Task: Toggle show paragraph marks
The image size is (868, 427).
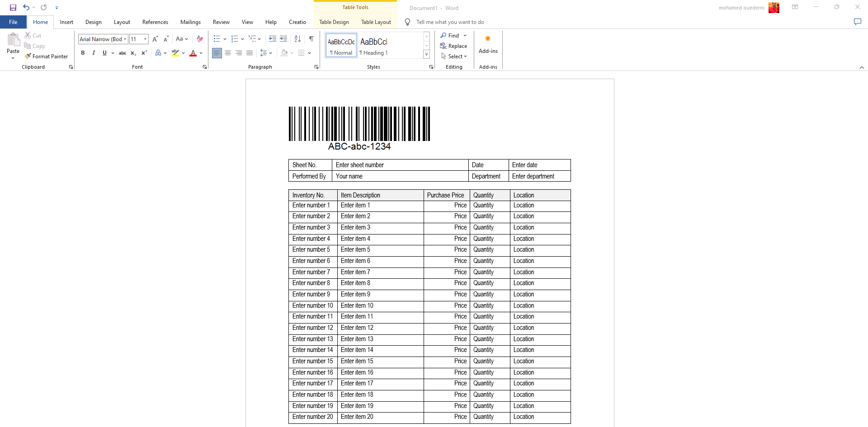Action: pos(311,39)
